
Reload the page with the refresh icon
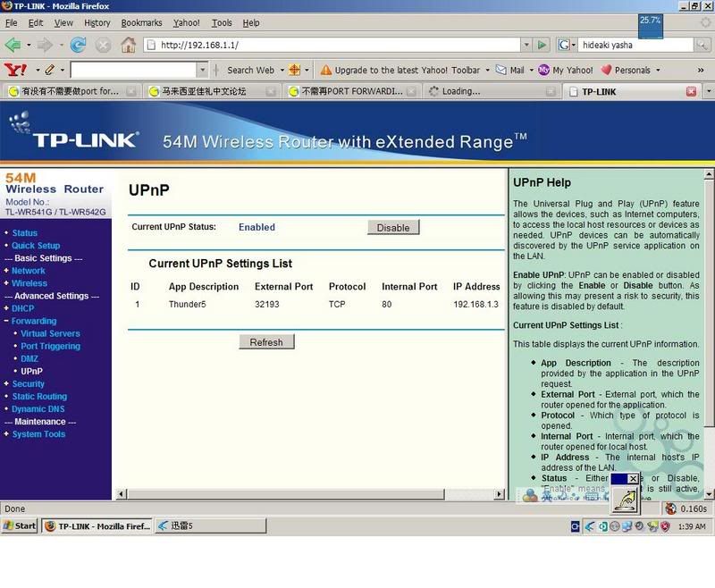tap(78, 45)
